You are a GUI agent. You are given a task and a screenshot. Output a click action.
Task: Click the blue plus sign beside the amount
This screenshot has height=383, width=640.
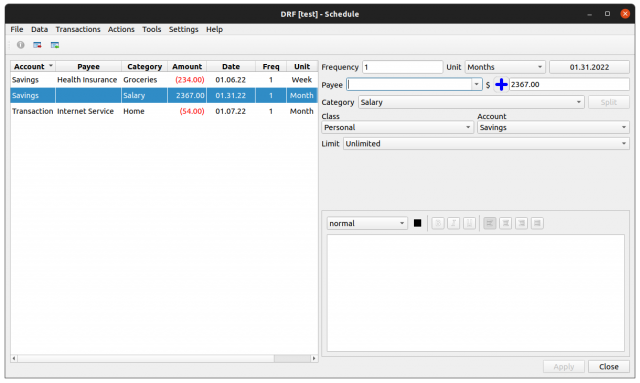click(501, 85)
